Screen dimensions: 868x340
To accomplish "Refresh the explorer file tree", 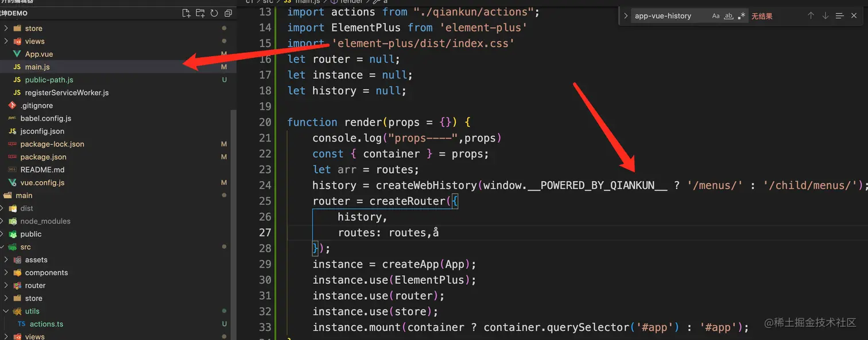I will [x=214, y=13].
